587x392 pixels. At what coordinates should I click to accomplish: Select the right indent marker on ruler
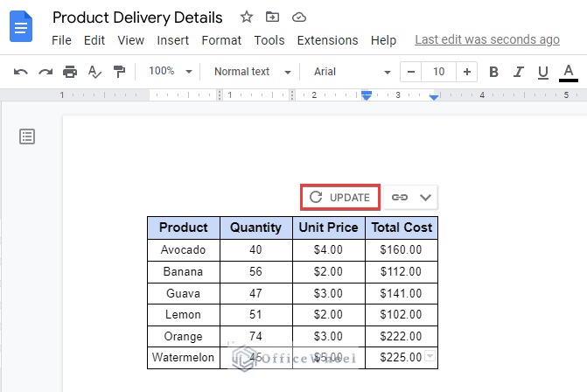pyautogui.click(x=434, y=97)
